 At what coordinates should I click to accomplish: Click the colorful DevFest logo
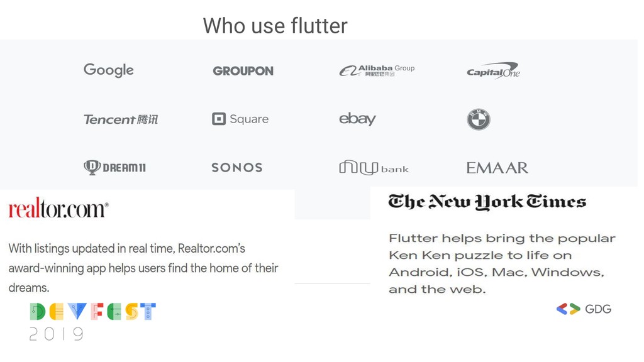(x=92, y=311)
